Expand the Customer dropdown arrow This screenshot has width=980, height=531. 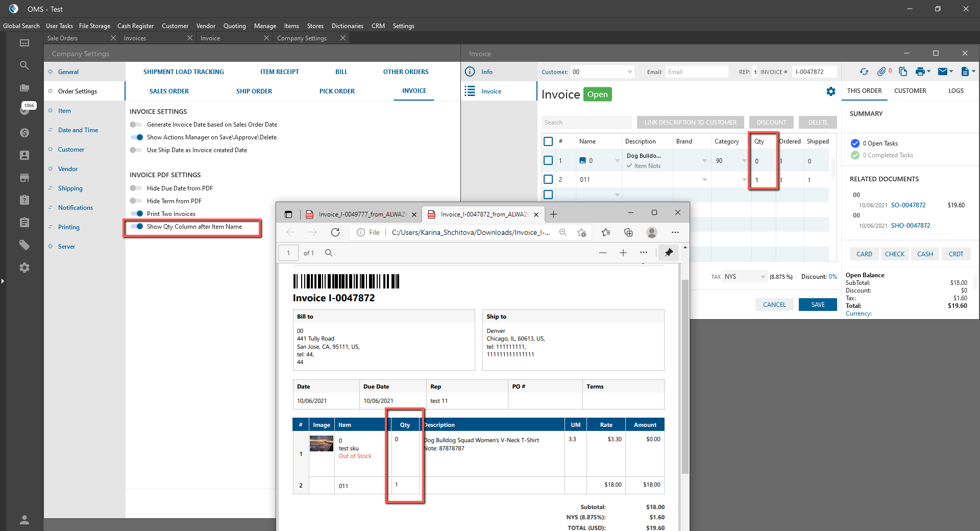(630, 72)
